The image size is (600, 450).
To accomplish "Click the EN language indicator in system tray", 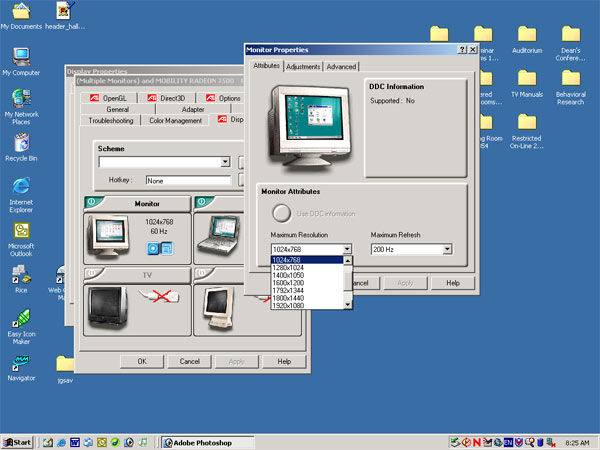I will pos(508,443).
